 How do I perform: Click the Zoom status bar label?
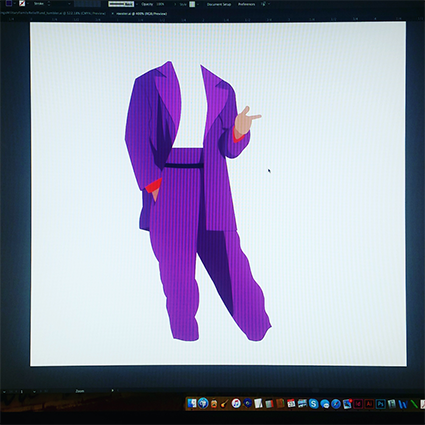[80, 391]
